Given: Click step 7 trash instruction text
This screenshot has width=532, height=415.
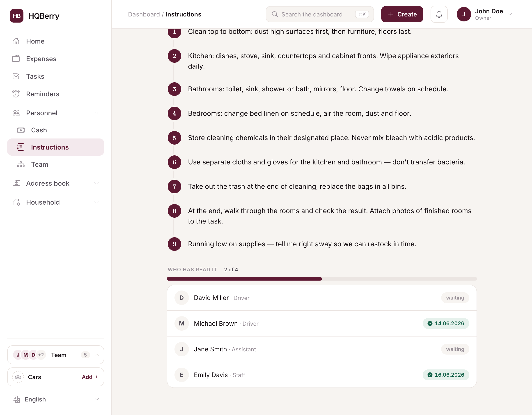Looking at the screenshot, I should [297, 187].
